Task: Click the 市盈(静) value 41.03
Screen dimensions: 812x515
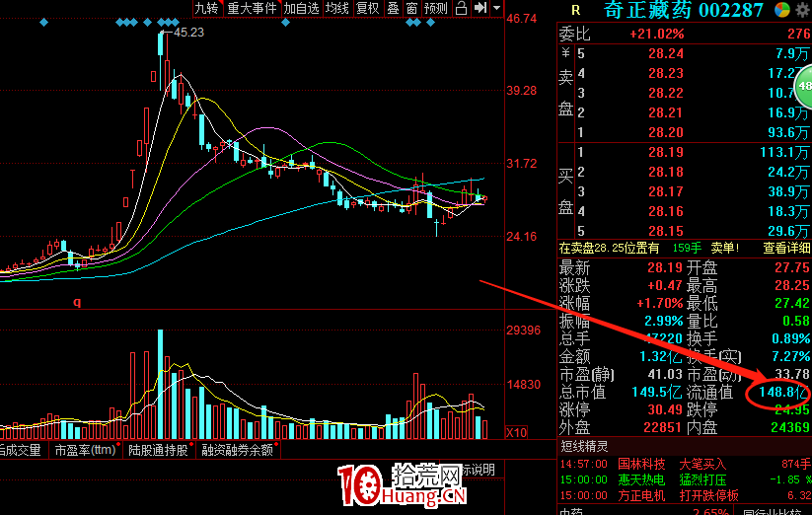Action: 665,374
